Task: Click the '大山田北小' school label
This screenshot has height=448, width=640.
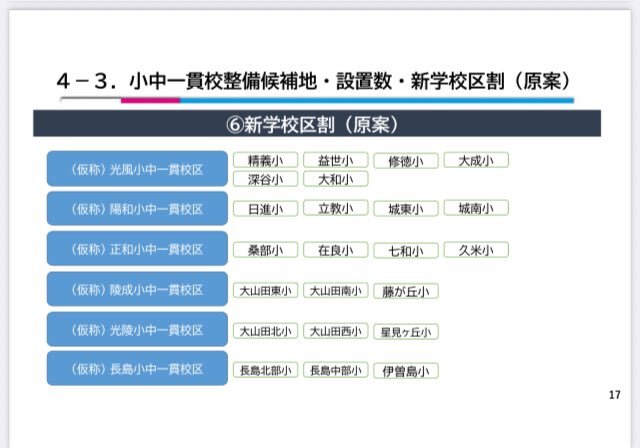Action: point(265,331)
